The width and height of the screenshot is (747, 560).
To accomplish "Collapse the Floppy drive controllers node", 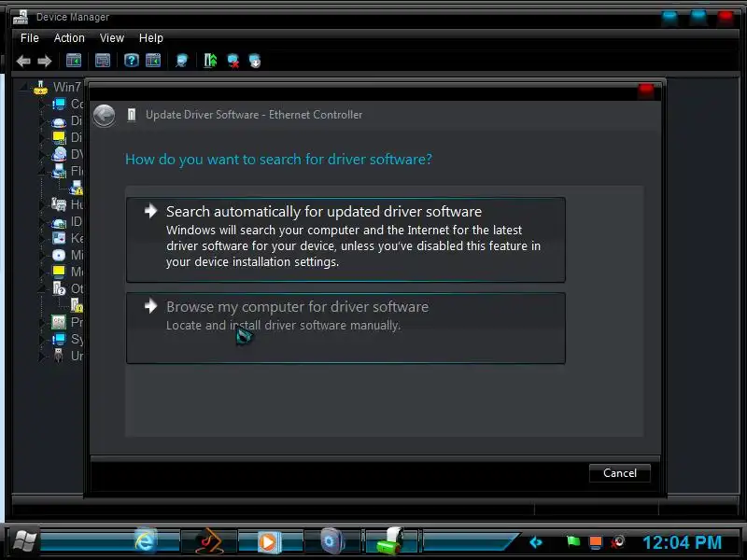I will pos(42,171).
